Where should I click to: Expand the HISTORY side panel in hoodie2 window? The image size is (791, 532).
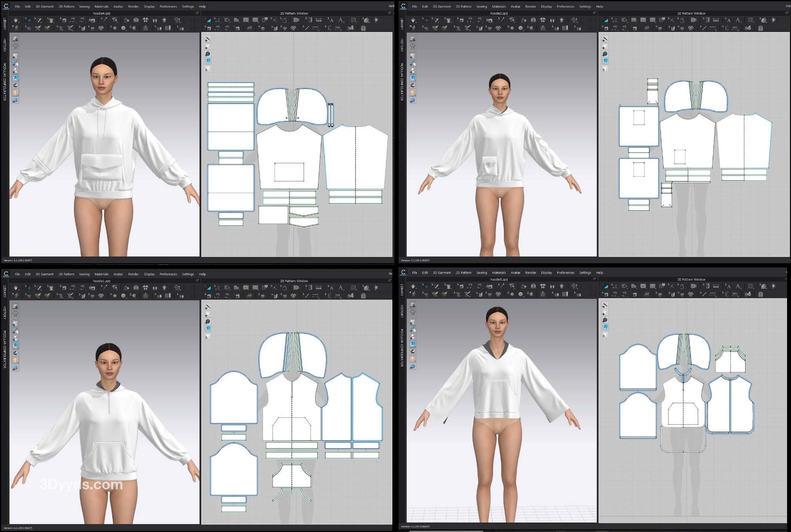coord(402,45)
